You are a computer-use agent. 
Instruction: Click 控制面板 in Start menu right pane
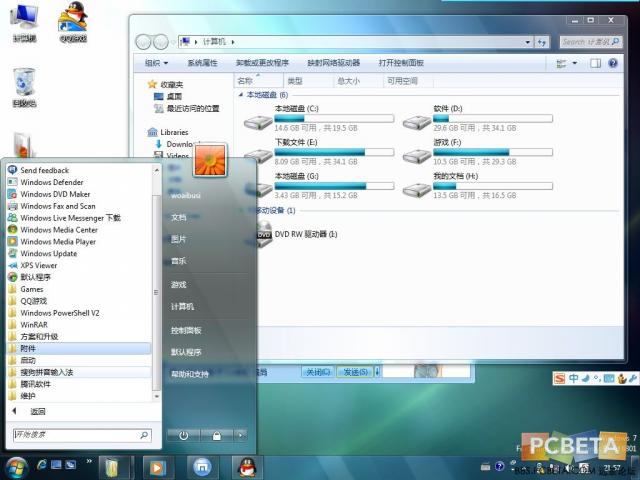coord(186,330)
